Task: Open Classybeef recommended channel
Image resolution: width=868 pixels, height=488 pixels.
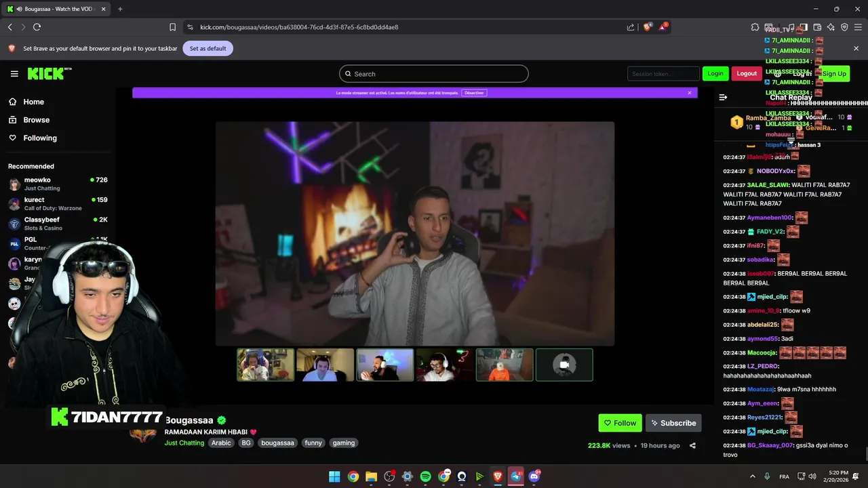Action: (58, 224)
